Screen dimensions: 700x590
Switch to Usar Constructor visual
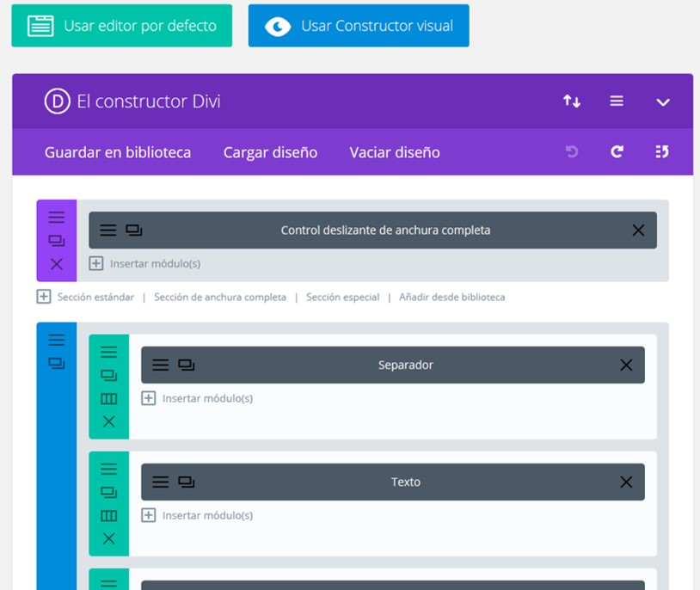(x=359, y=26)
